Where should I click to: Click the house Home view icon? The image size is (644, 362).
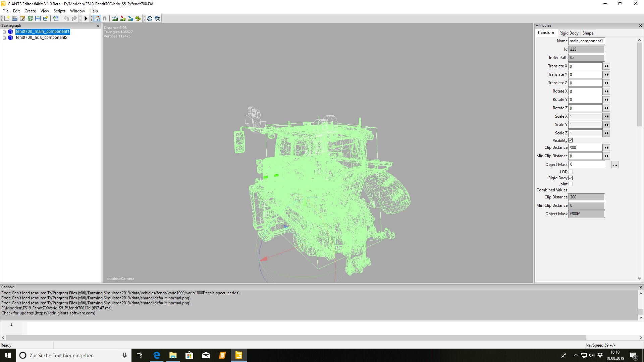(97, 18)
